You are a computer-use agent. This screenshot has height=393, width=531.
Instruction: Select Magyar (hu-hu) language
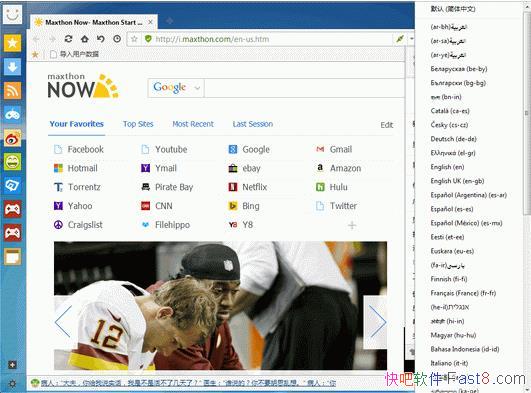tap(453, 335)
